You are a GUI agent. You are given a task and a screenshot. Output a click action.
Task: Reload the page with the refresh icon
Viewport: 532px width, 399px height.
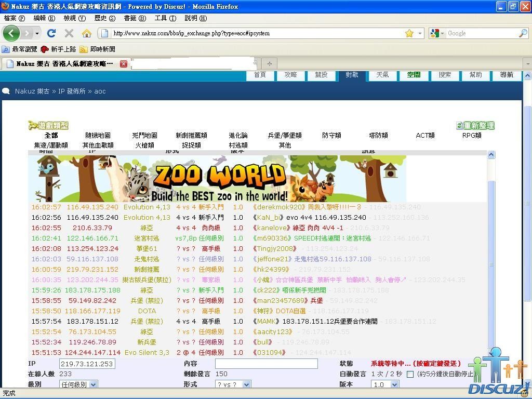(x=51, y=33)
